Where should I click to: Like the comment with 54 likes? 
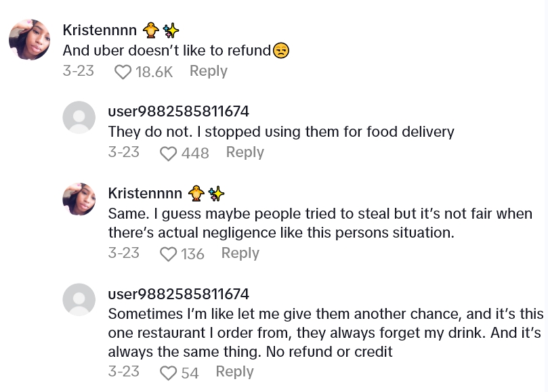click(168, 372)
